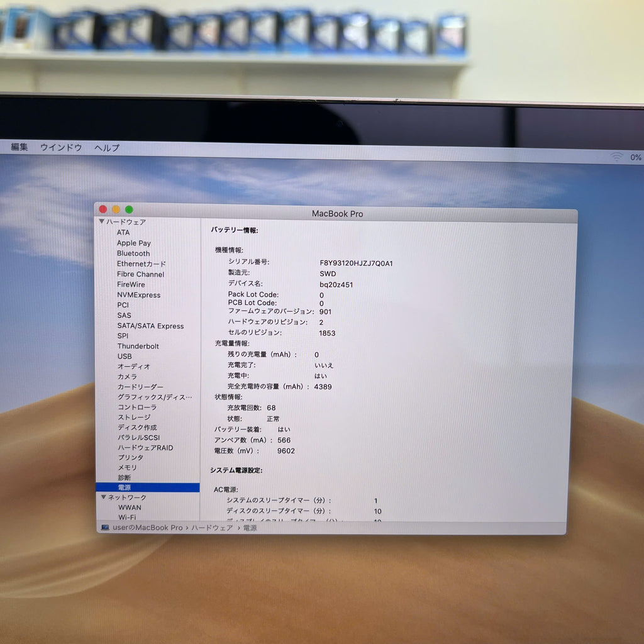The width and height of the screenshot is (644, 644).
Task: Select カードリーダー in the sidebar
Action: click(x=140, y=387)
